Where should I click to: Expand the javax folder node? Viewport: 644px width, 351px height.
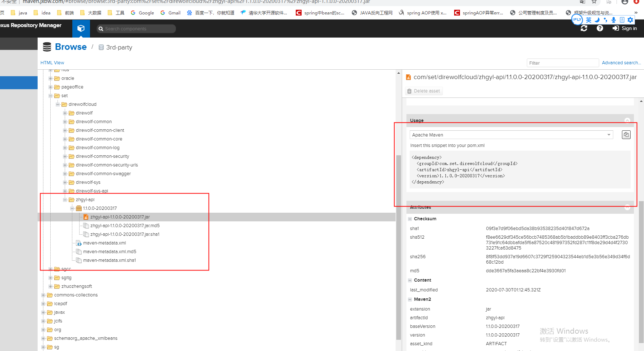[x=44, y=312]
